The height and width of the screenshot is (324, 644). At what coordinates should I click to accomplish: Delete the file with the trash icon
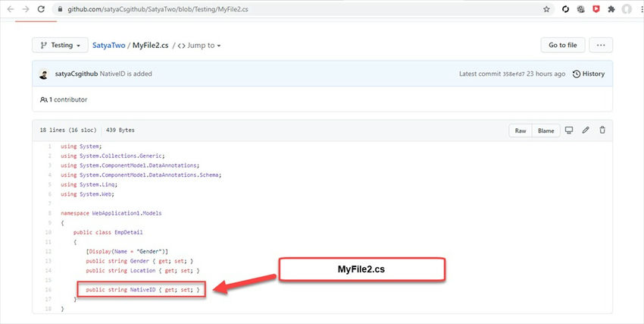(x=602, y=130)
